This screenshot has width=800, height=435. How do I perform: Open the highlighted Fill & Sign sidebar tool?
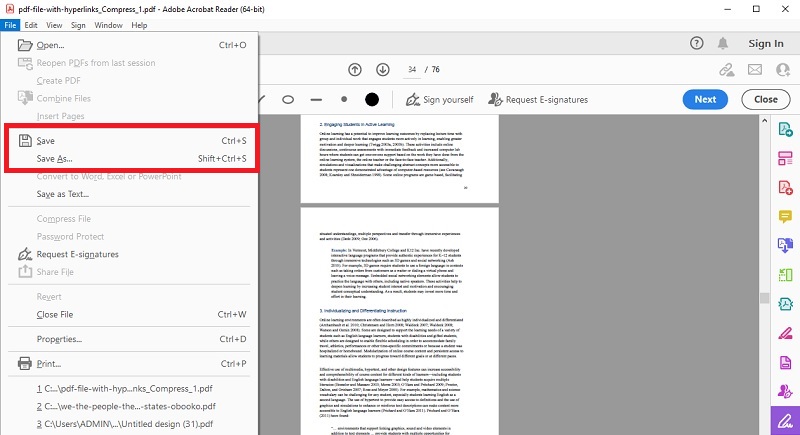pos(785,421)
